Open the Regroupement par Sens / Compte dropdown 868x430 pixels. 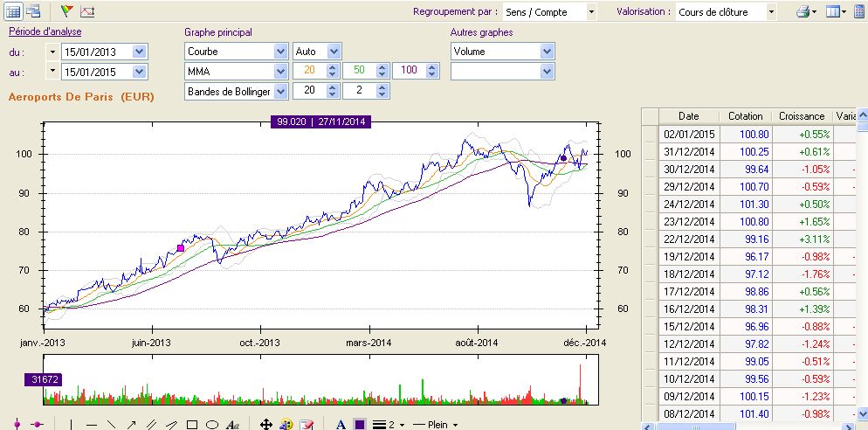tap(591, 12)
